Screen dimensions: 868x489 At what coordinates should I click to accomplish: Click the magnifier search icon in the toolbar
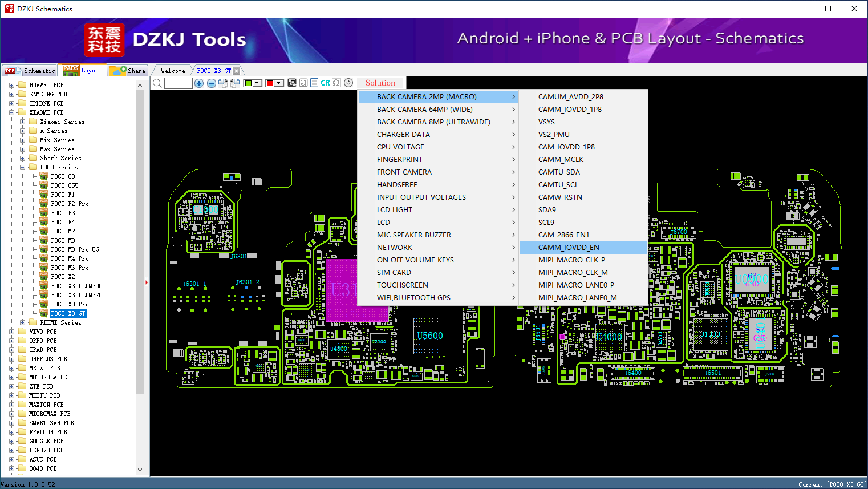pyautogui.click(x=157, y=83)
